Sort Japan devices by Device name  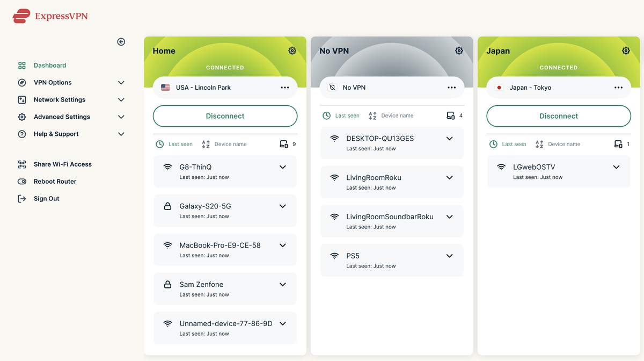[558, 145]
